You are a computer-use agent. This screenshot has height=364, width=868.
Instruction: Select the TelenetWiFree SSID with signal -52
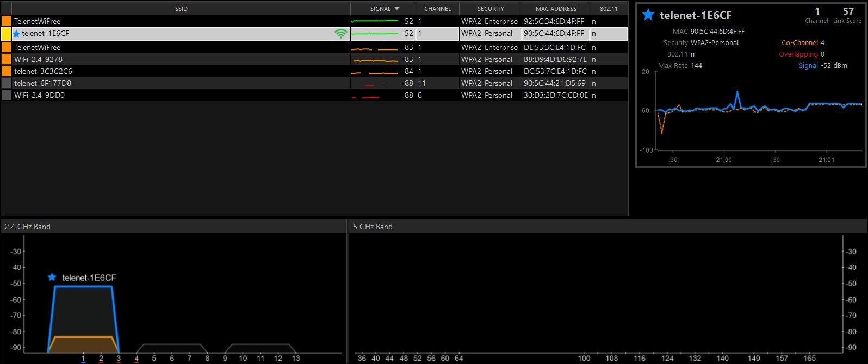(x=37, y=21)
